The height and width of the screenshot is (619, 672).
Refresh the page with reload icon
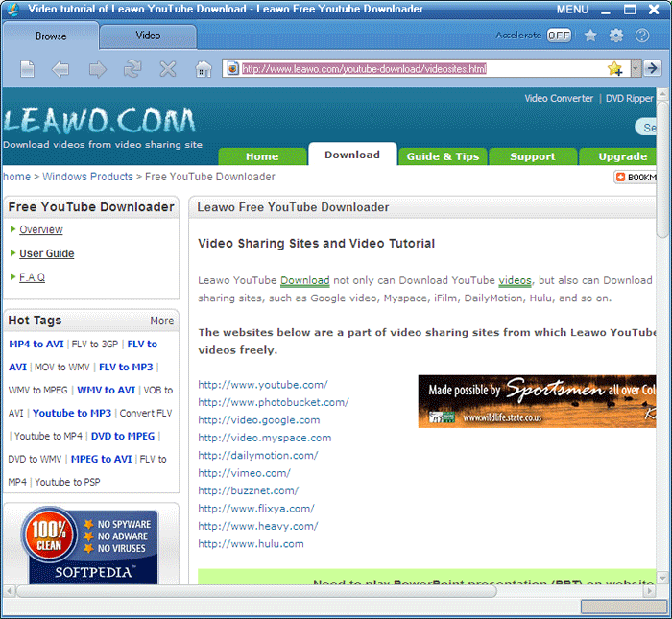[x=132, y=69]
